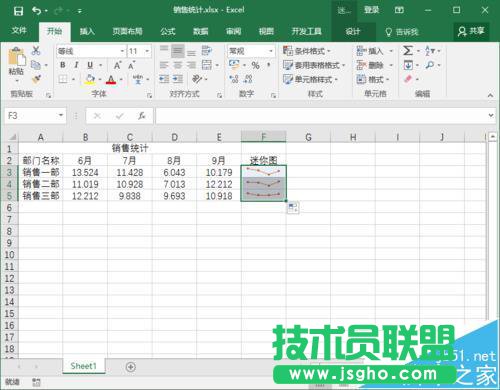Click the Name Box showing F3
The width and height of the screenshot is (500, 390).
[x=31, y=116]
